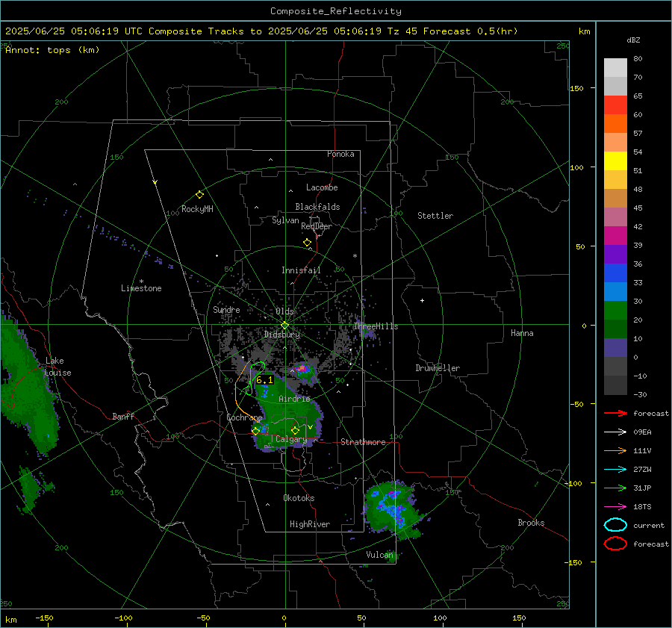
Task: Click the Banff city label
Action: coord(123,416)
